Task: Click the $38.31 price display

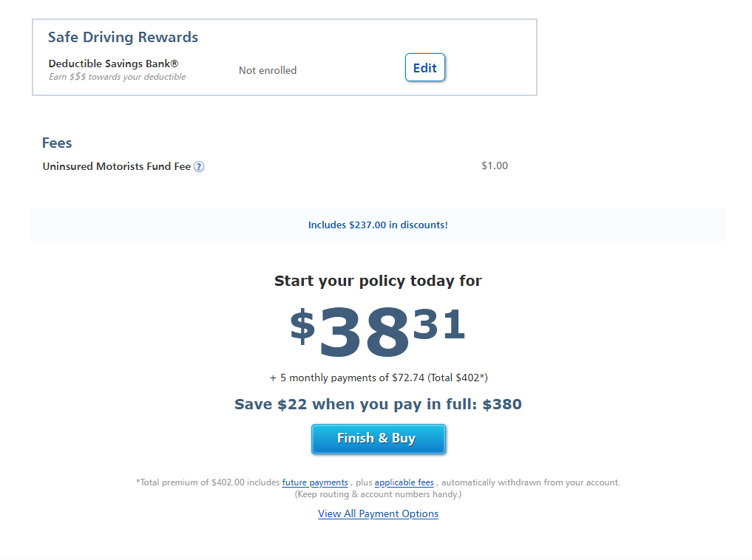Action: point(378,330)
